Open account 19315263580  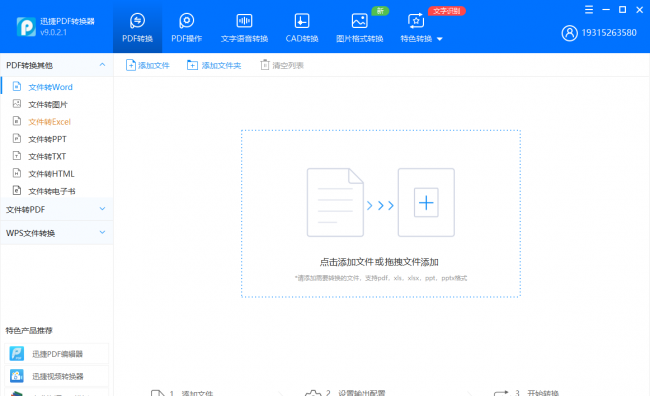pyautogui.click(x=609, y=33)
